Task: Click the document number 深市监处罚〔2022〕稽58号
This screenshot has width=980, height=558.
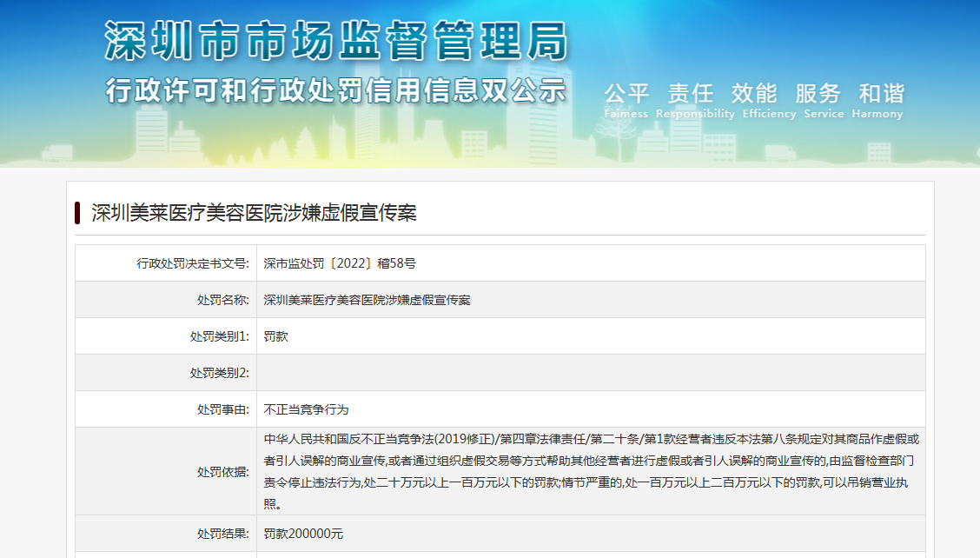Action: [x=340, y=263]
